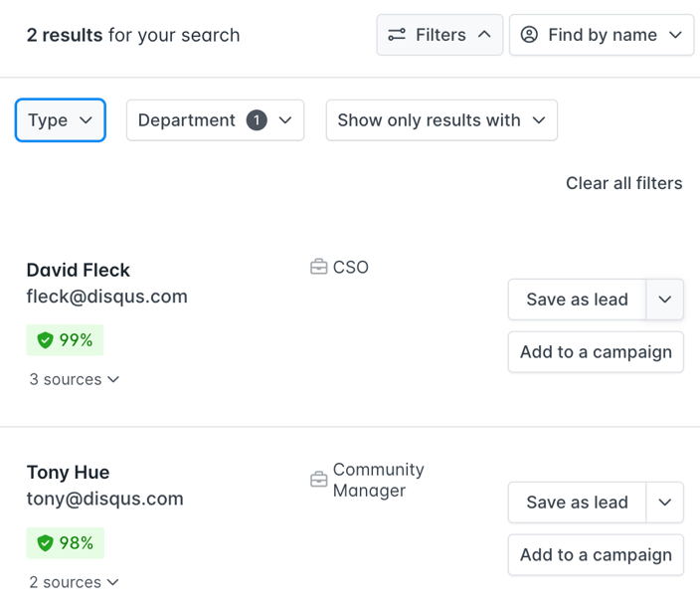Click the 98% verified shield badge

tap(66, 542)
